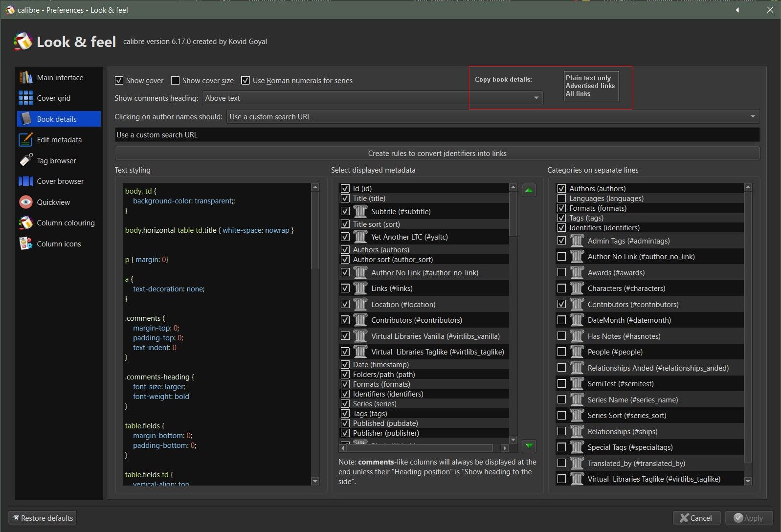Move selected metadata field down with green arrow

point(529,446)
